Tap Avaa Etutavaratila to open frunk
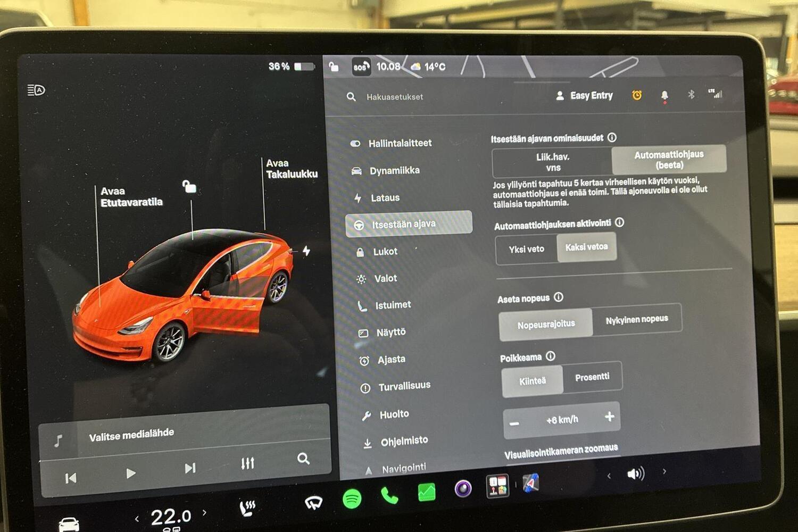Image resolution: width=798 pixels, height=532 pixels. [131, 196]
